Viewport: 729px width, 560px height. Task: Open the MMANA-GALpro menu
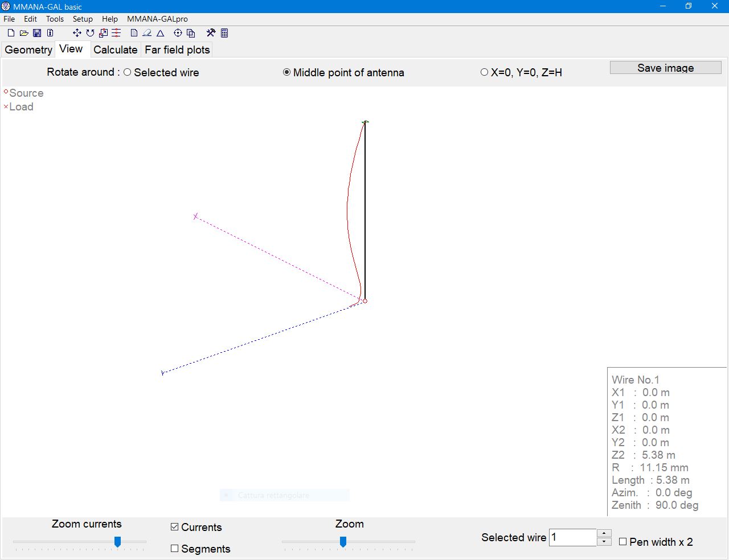coord(157,19)
